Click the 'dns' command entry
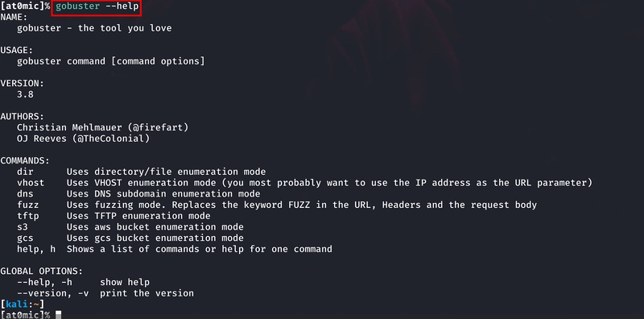Viewport: 644px width, 319px height. (25, 194)
